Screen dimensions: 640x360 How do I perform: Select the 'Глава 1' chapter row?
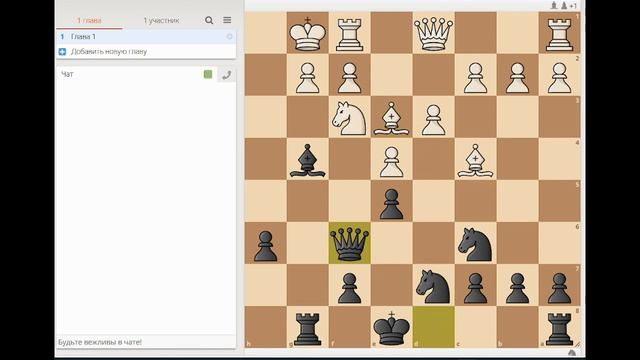pos(146,37)
